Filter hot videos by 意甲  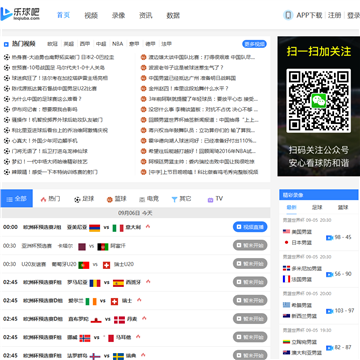click(x=134, y=44)
